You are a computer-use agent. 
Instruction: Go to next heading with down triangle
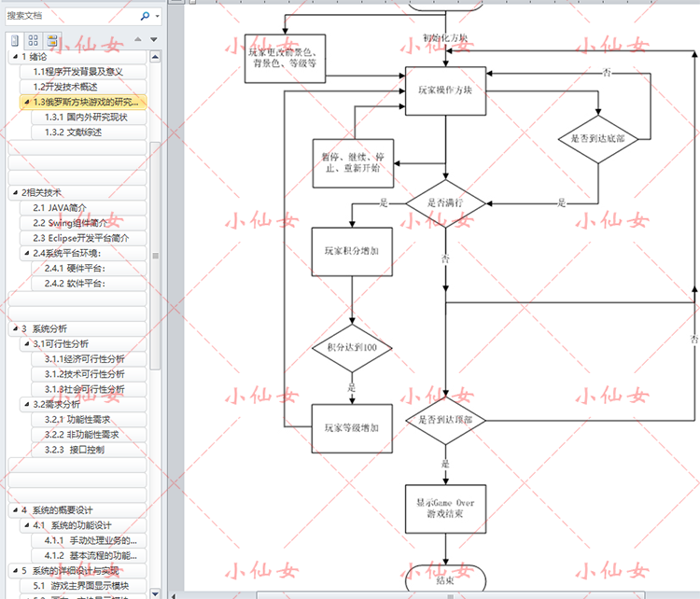click(x=154, y=39)
